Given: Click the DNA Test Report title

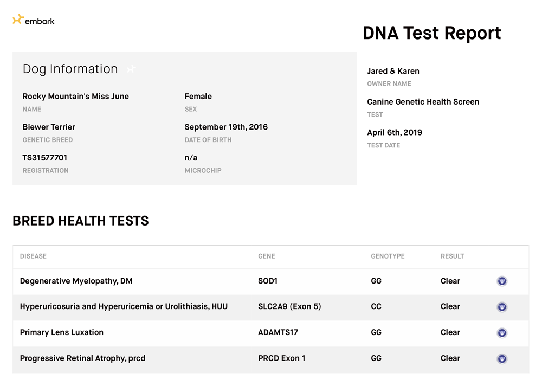Looking at the screenshot, I should [x=431, y=33].
